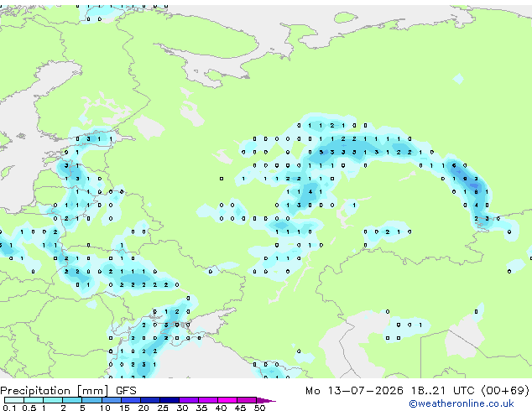Click the '10' legend scale label

[105, 408]
